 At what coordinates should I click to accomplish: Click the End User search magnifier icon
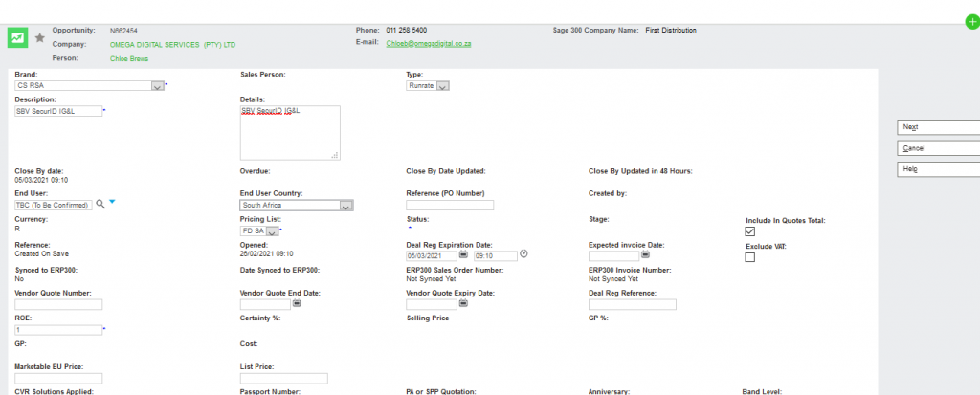point(100,204)
